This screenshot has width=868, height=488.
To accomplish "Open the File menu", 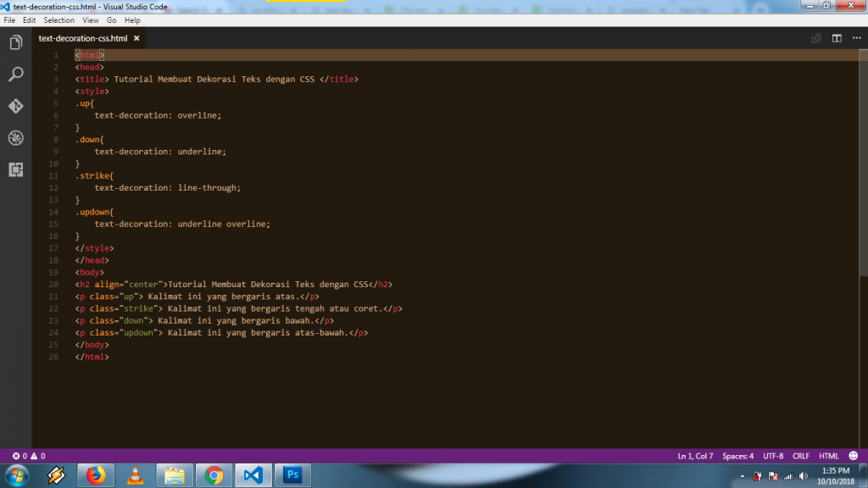I will click(x=9, y=20).
